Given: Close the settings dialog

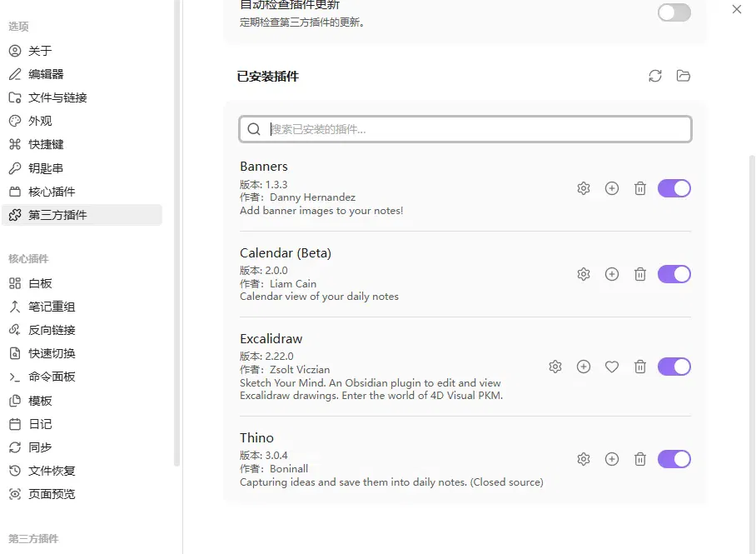Looking at the screenshot, I should [737, 9].
